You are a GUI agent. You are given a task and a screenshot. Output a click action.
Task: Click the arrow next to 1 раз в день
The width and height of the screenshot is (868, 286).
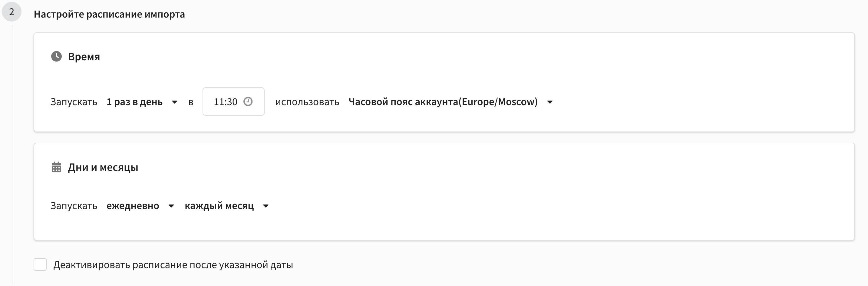[x=175, y=102]
